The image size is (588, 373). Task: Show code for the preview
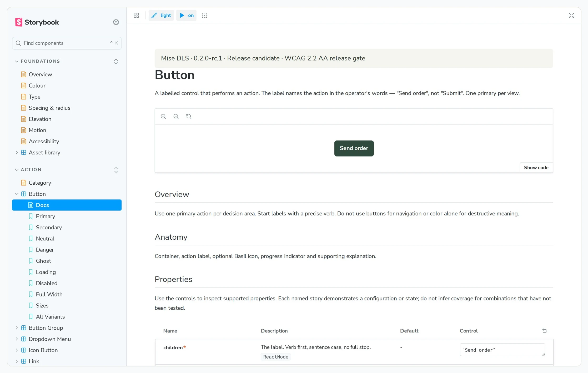point(536,168)
